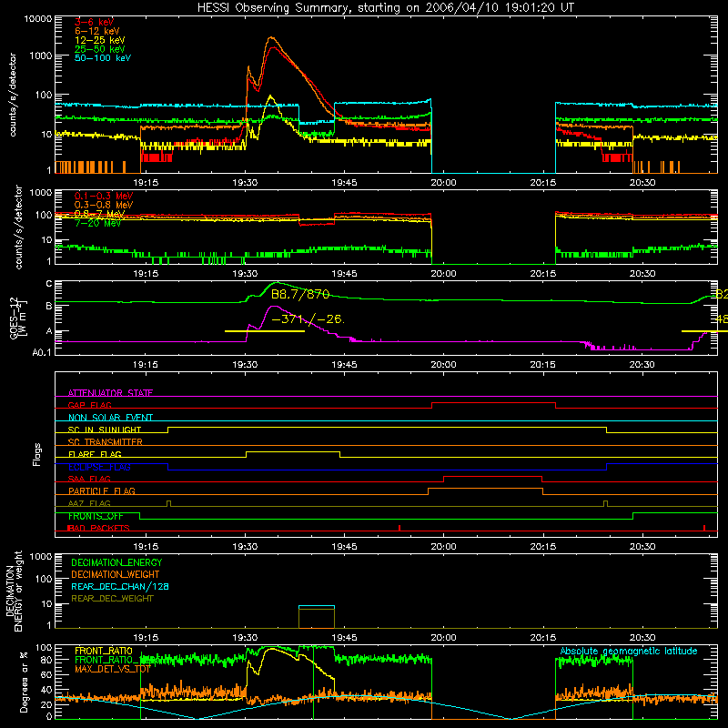Click the yellow flare-interval bar on GOES plot
The image size is (728, 728).
tap(265, 331)
